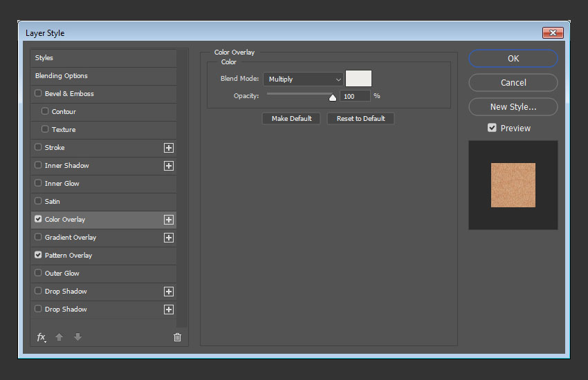The width and height of the screenshot is (588, 380).
Task: Add another Gradient Overlay with plus icon
Action: click(x=169, y=238)
